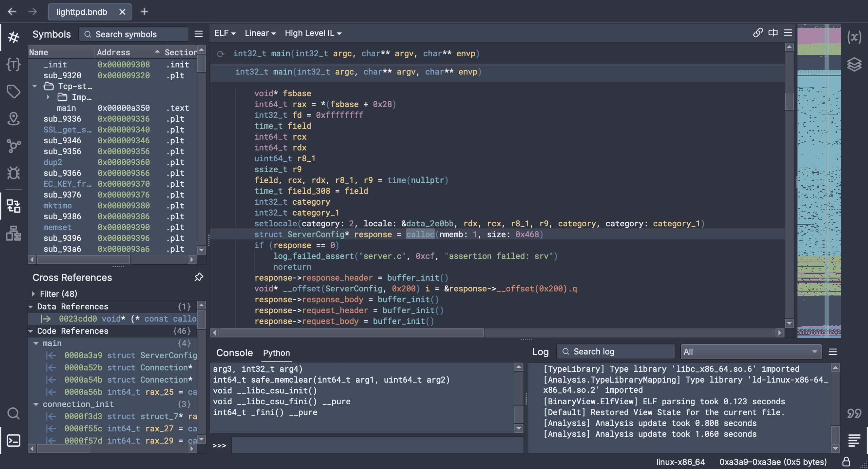The image size is (868, 469).
Task: Open the log level All dropdown
Action: (x=751, y=352)
